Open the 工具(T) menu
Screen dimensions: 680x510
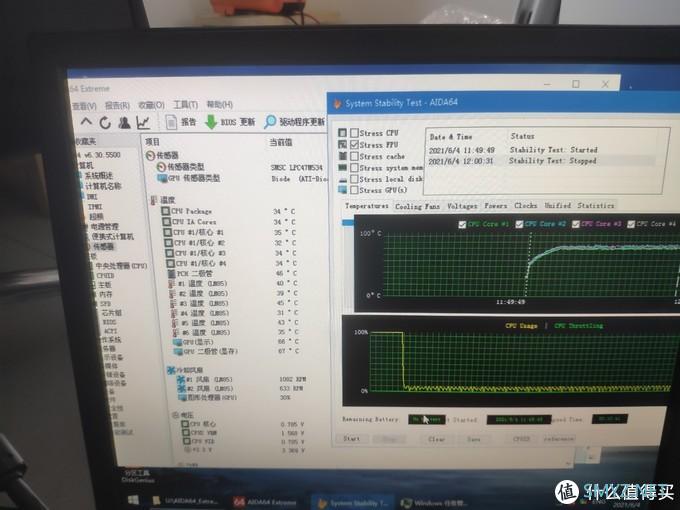(186, 105)
